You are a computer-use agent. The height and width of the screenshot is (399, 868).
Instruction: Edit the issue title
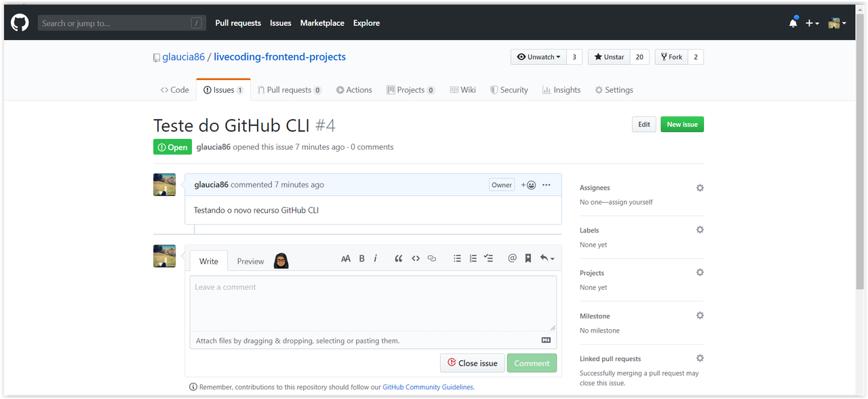pos(644,124)
